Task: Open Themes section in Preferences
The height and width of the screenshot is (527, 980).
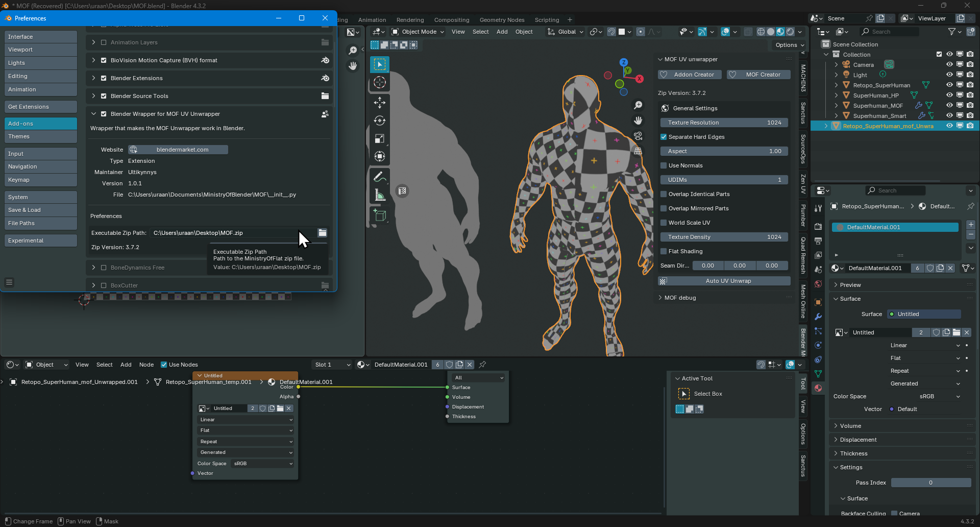Action: (x=41, y=136)
